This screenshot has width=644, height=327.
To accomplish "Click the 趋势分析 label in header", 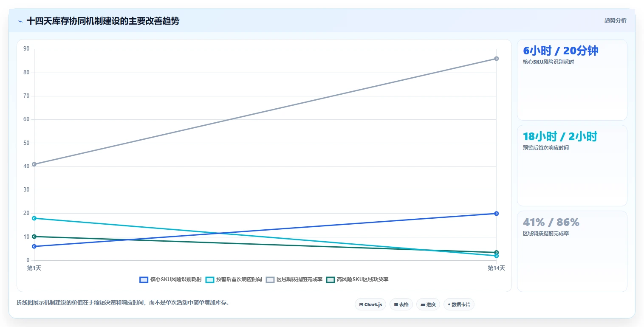I will click(615, 20).
